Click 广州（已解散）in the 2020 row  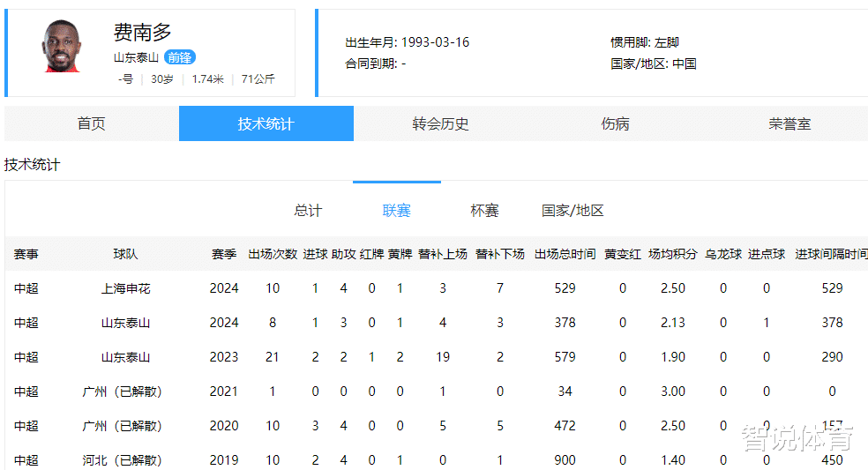tap(122, 426)
